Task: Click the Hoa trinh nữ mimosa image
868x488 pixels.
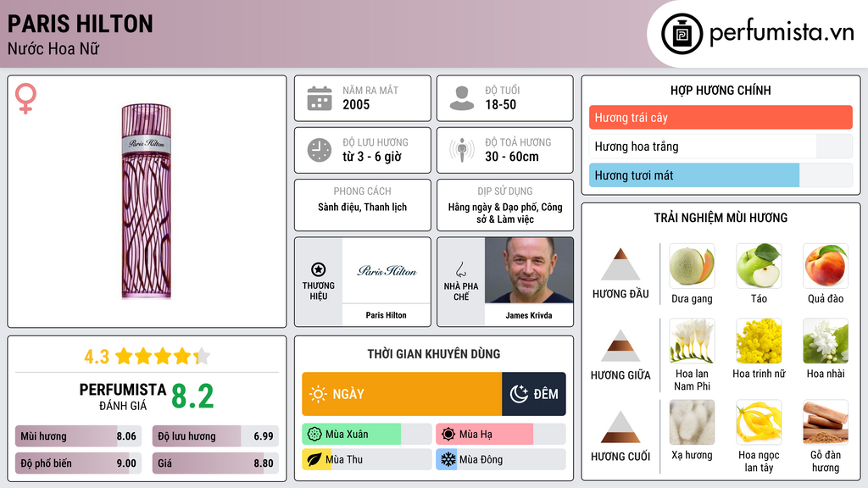Action: 759,341
